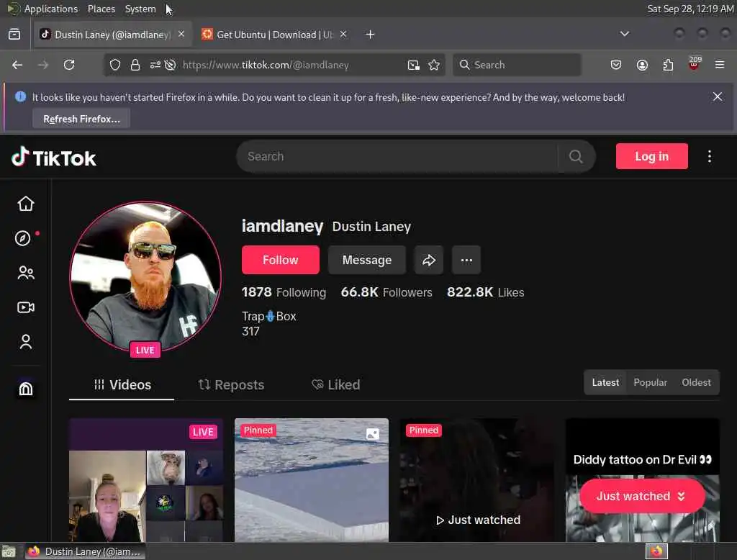Open the Firefox hamburger application menu
Viewport: 737px width, 560px height.
pos(720,65)
